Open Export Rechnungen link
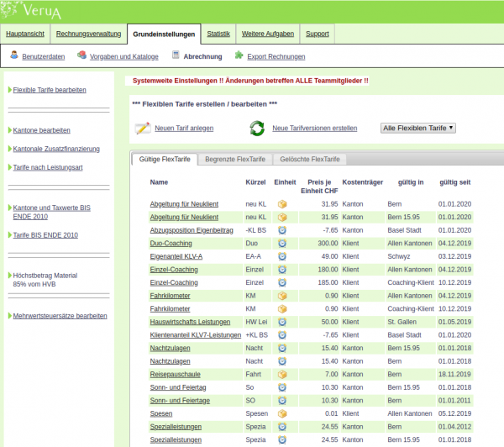 point(276,56)
